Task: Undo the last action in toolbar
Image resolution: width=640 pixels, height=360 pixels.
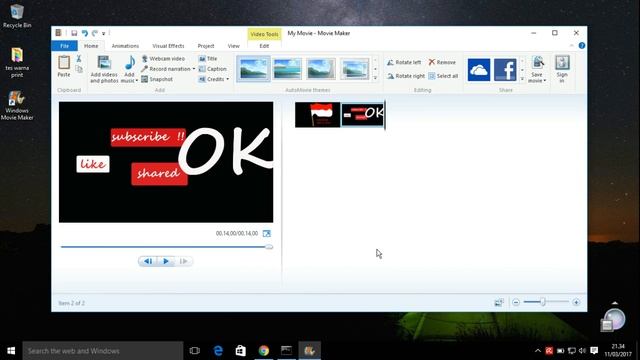Action: 84,33
